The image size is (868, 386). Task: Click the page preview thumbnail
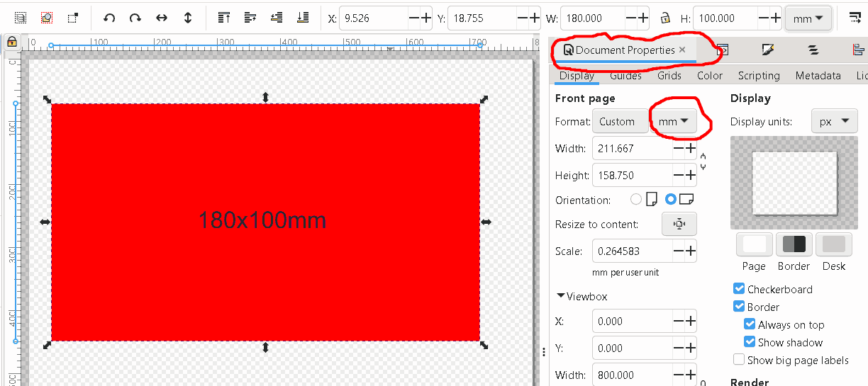pyautogui.click(x=794, y=183)
